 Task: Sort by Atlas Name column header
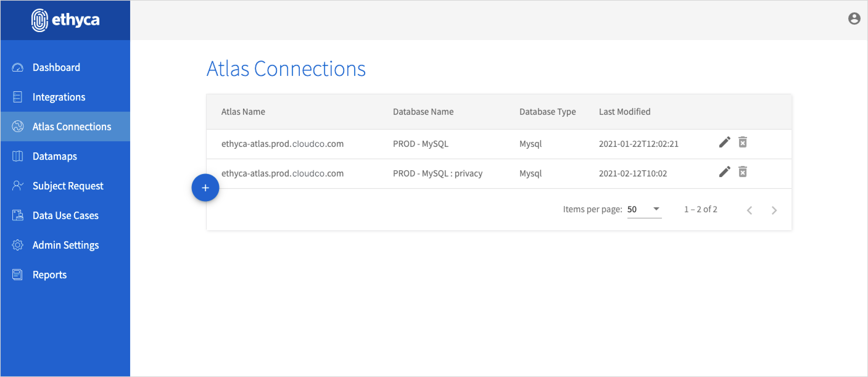(x=243, y=112)
